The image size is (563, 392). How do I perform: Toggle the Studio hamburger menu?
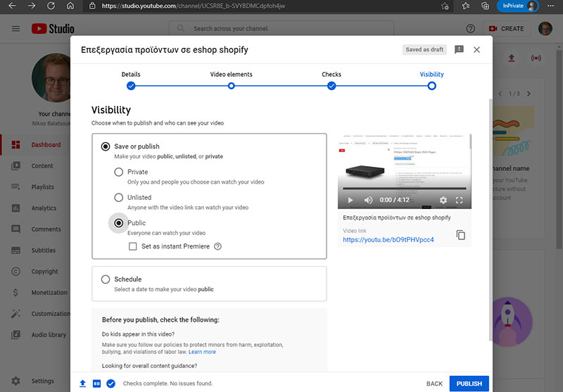point(15,28)
